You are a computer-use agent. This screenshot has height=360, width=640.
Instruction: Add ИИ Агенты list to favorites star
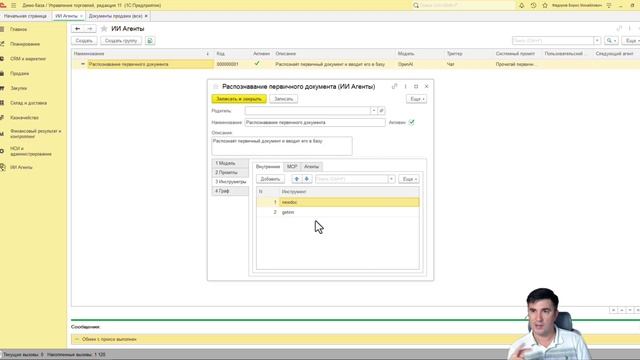click(104, 29)
